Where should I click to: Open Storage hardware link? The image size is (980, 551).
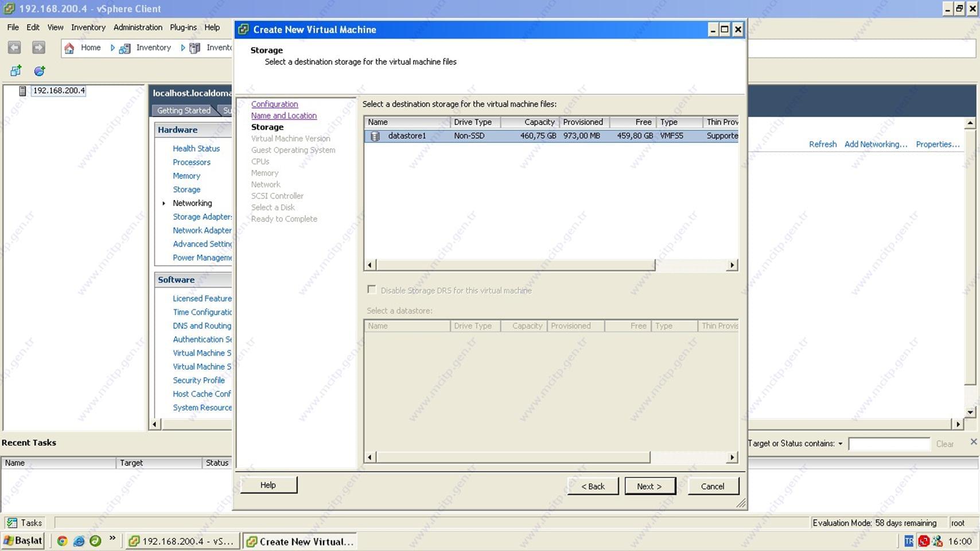(186, 189)
